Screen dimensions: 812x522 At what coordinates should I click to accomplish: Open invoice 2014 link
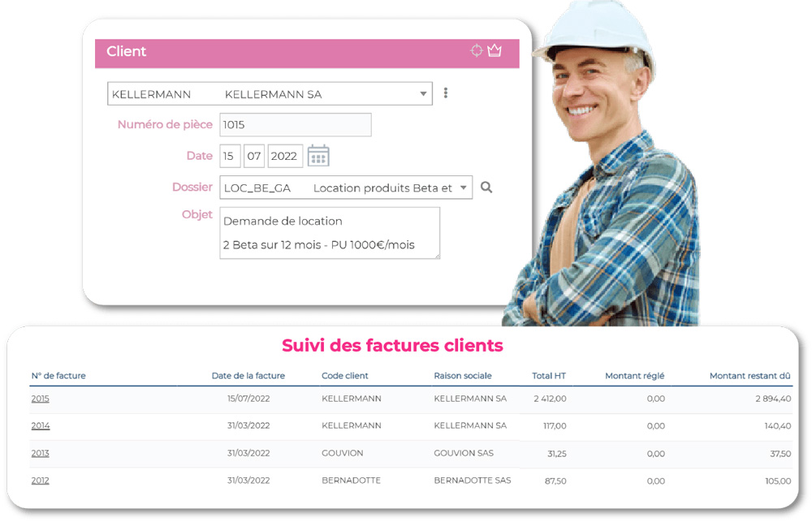point(41,425)
